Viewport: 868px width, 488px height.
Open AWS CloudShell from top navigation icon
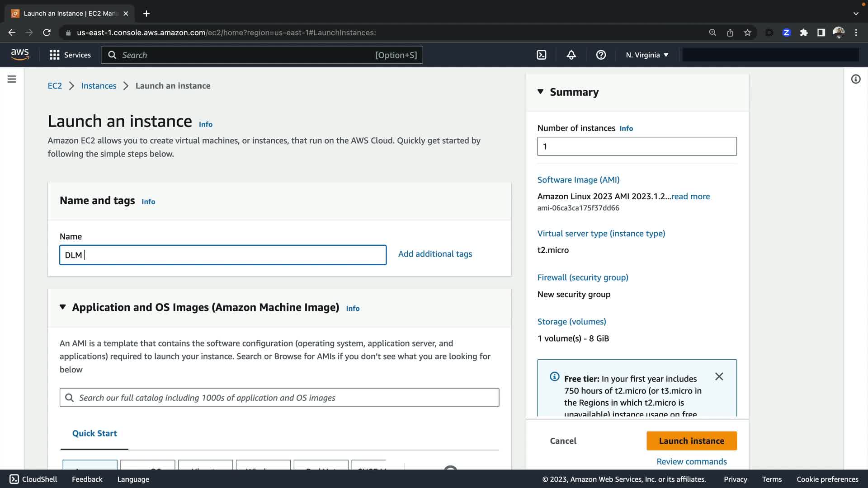pyautogui.click(x=541, y=55)
